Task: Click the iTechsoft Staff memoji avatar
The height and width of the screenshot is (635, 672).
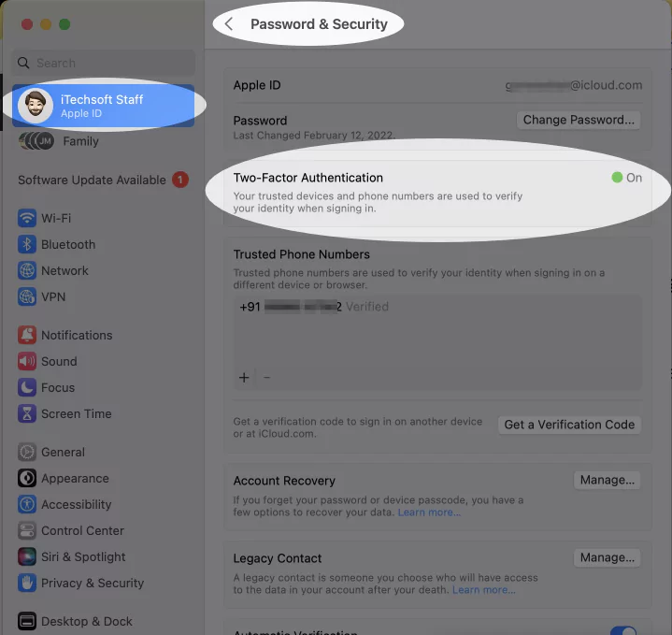Action: click(x=36, y=106)
